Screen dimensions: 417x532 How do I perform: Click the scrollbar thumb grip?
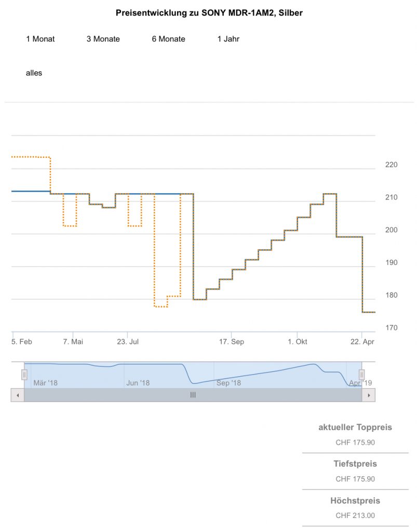[193, 395]
